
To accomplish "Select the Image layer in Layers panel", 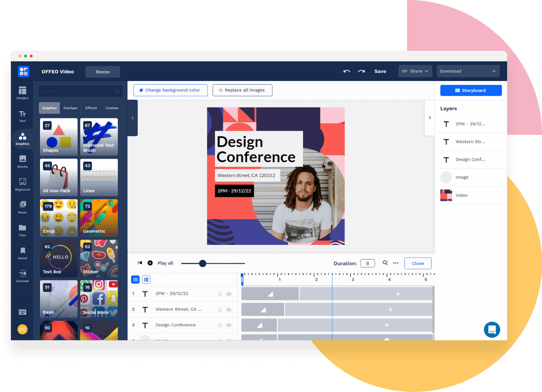I will [471, 177].
